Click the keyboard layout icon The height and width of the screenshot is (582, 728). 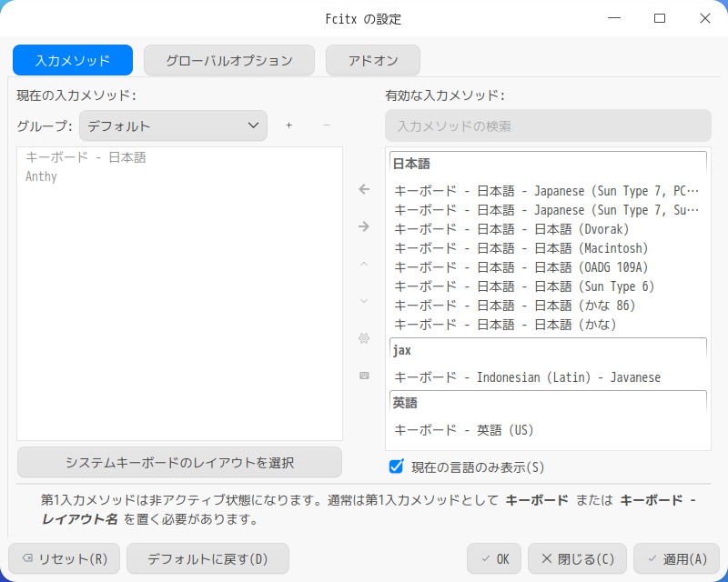coord(364,376)
